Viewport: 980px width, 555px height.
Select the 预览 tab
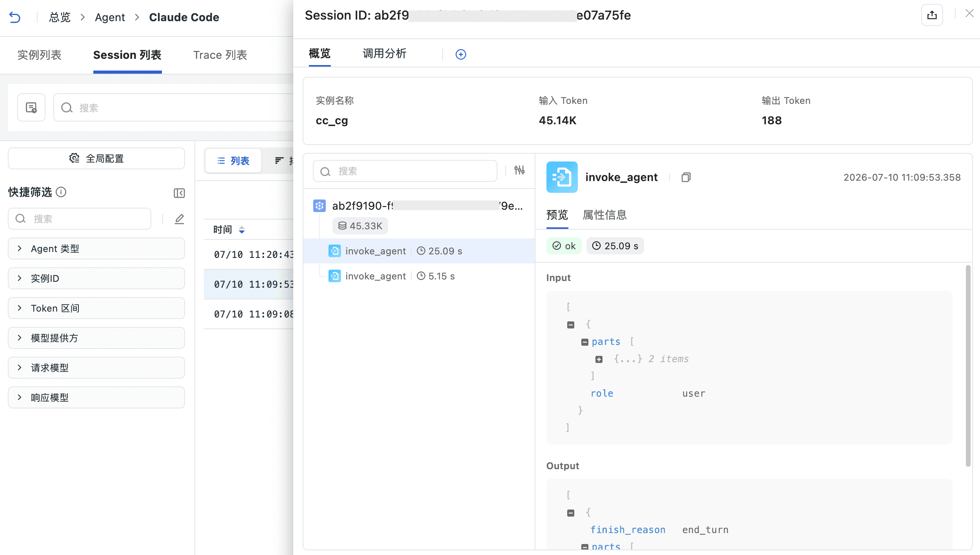557,215
